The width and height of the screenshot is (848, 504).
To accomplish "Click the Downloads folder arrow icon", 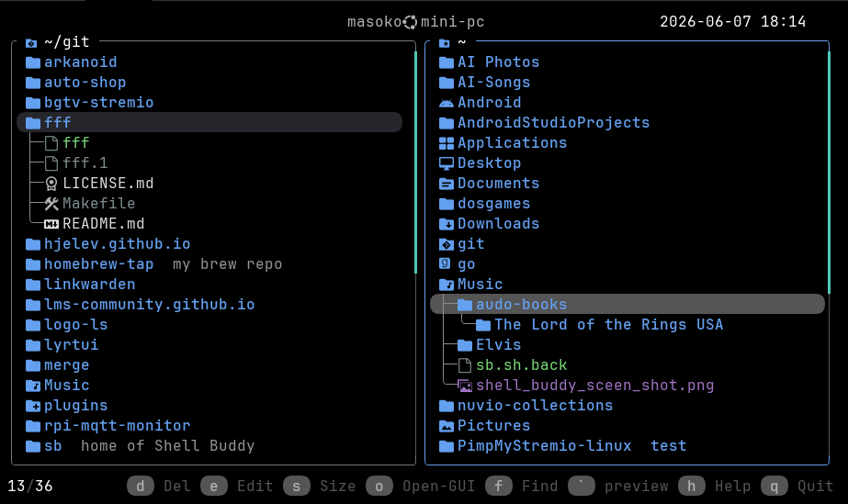I will [447, 224].
